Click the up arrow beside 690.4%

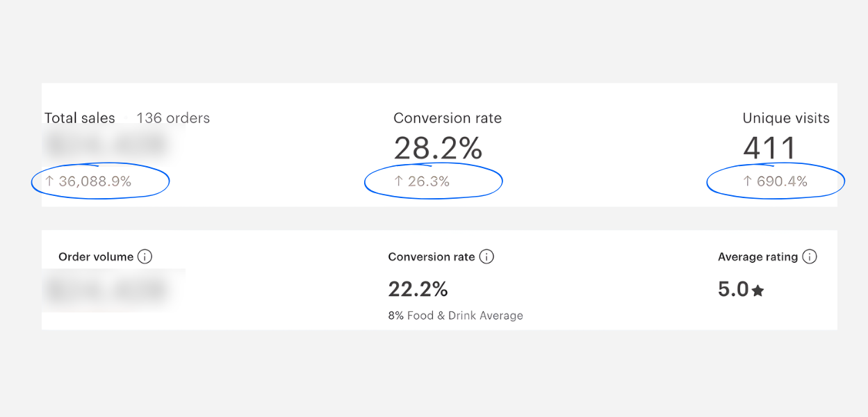(748, 181)
